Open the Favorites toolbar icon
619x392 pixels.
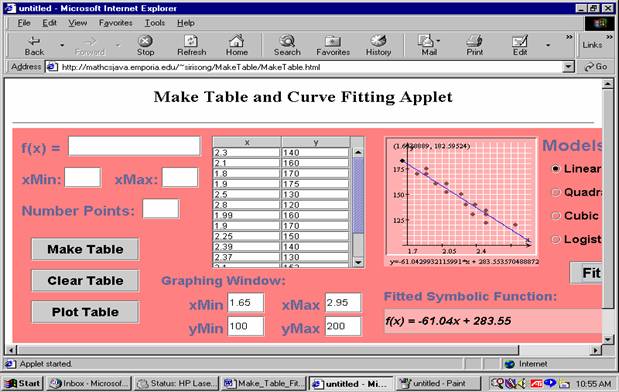333,41
